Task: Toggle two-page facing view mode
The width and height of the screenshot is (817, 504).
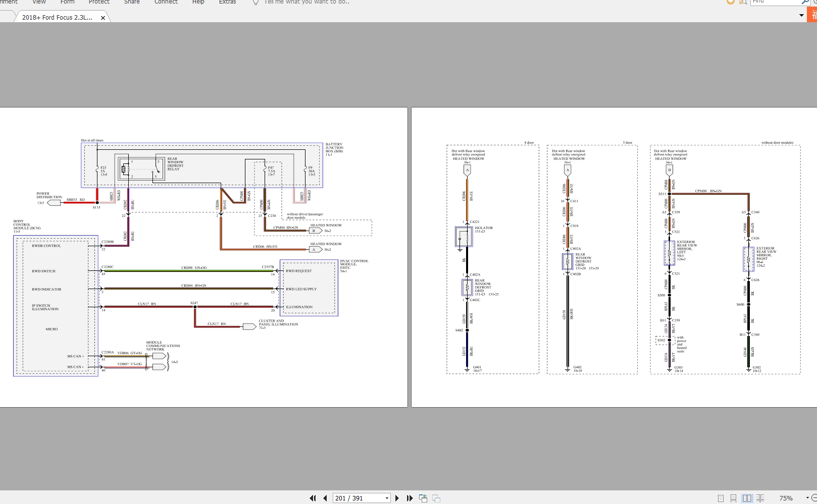Action: [747, 498]
